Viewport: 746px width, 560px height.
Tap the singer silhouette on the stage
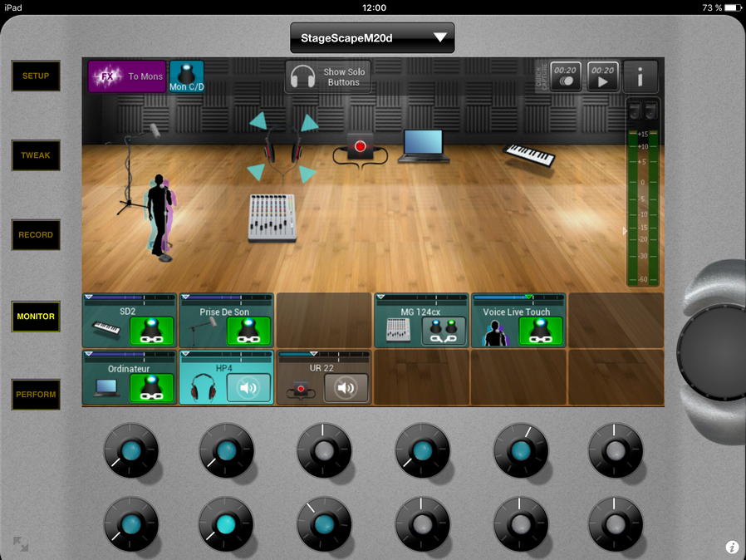point(159,214)
